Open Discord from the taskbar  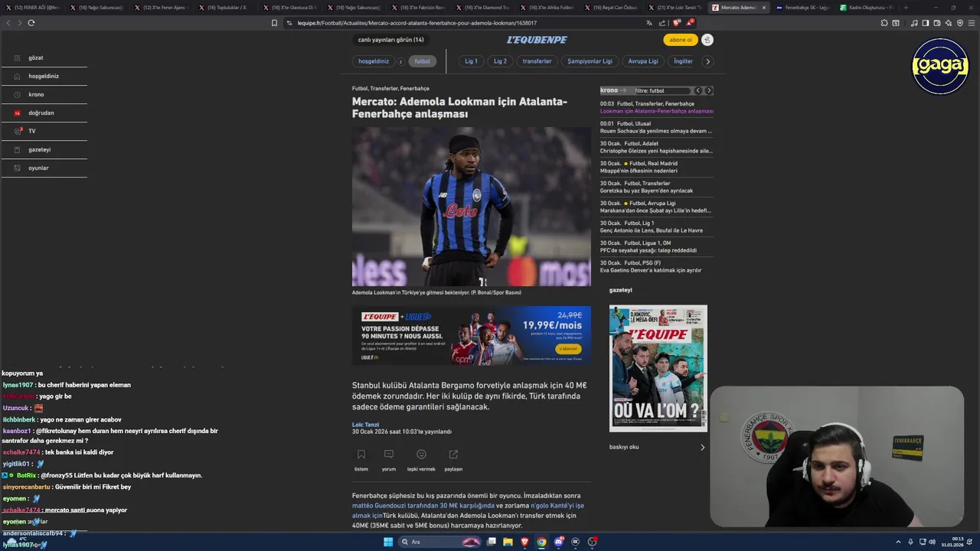click(559, 542)
